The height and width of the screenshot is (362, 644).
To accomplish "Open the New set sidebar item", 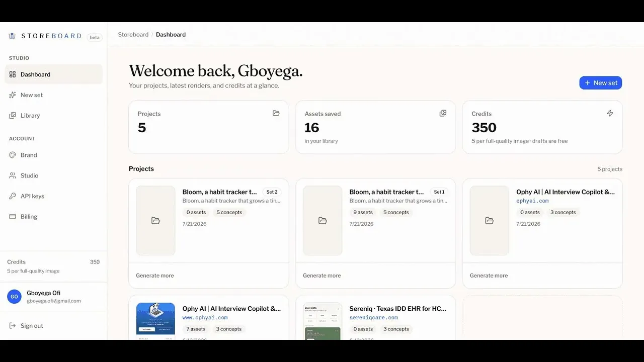I will point(53,95).
